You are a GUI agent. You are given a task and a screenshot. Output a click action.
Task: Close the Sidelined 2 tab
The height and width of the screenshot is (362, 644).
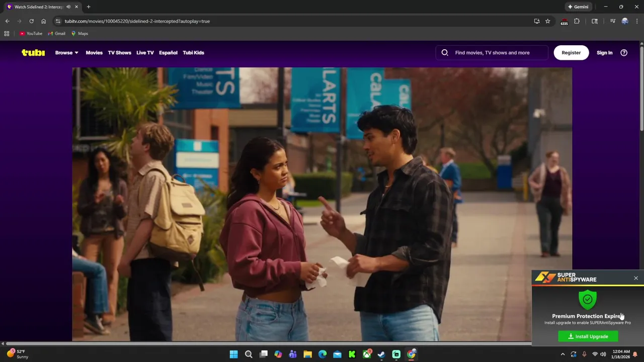point(76,7)
